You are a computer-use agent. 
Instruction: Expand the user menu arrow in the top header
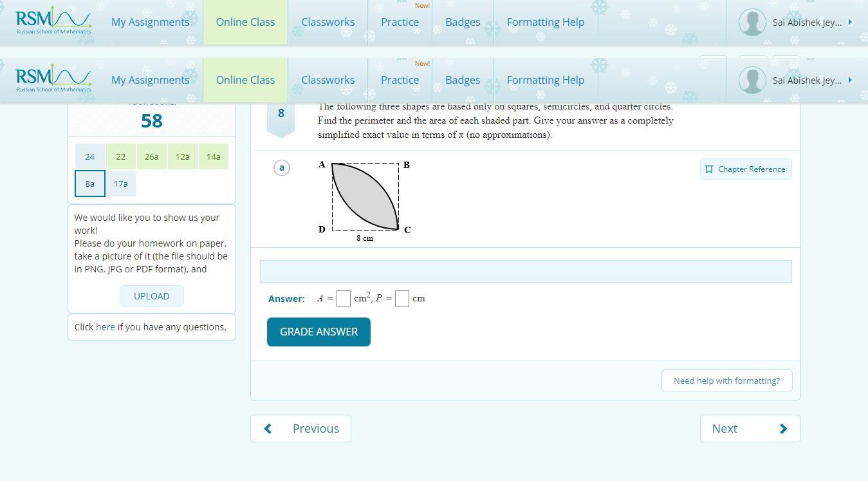(x=851, y=22)
